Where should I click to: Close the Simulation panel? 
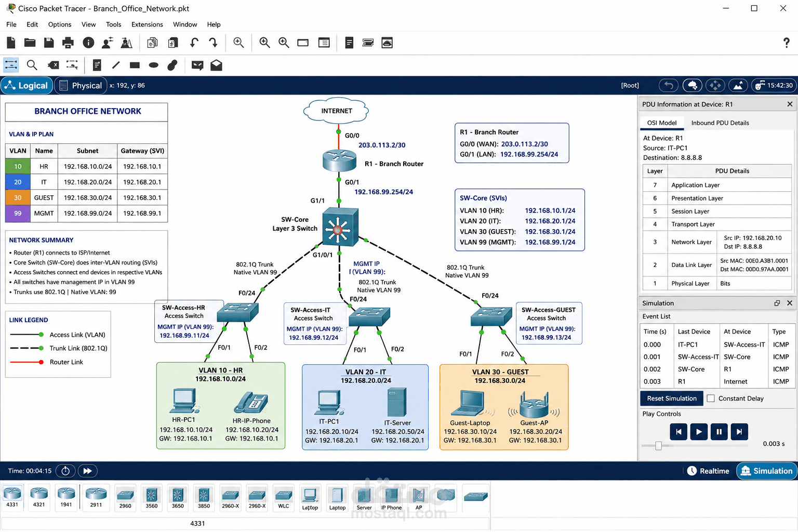(790, 303)
